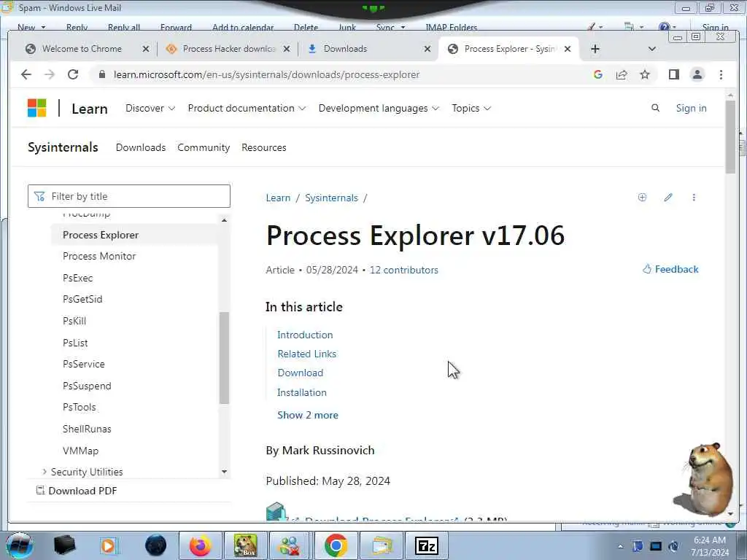Select PsKill in sidebar
747x560 pixels.
(x=74, y=321)
